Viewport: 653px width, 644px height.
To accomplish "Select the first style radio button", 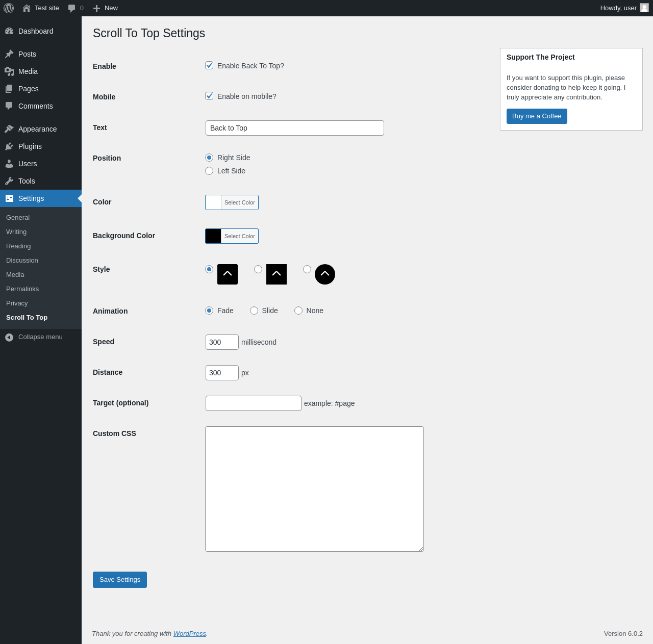I will pyautogui.click(x=209, y=269).
